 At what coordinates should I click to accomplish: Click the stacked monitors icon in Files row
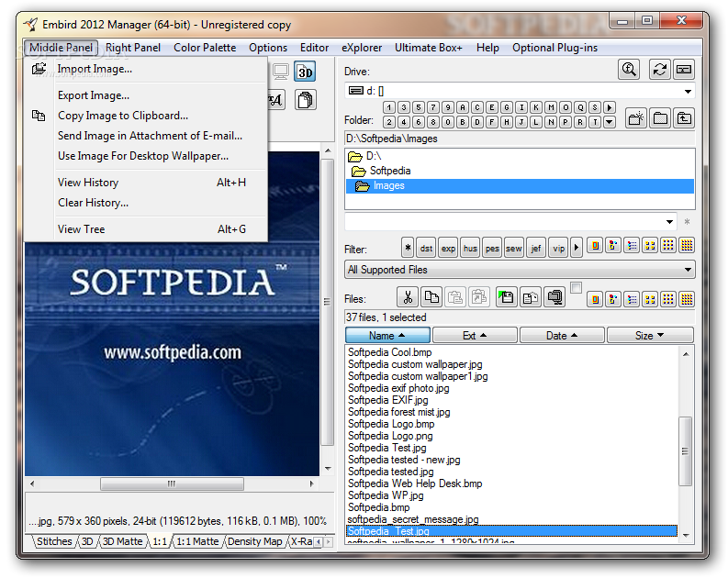554,297
